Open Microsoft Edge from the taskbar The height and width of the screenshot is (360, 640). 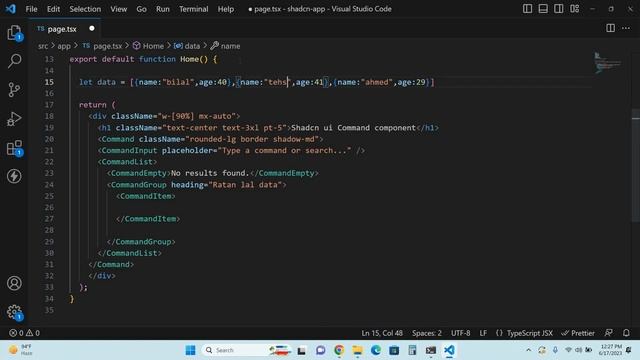click(376, 350)
